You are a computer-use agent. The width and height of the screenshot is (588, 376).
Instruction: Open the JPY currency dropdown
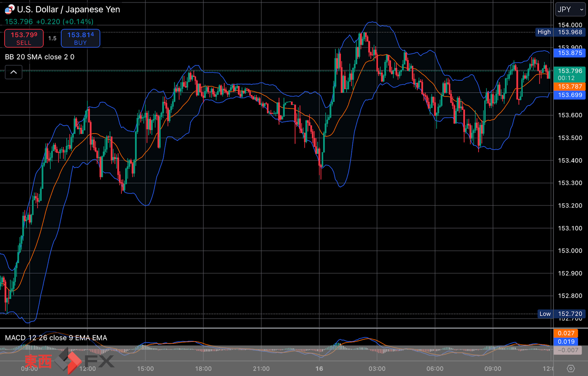point(570,10)
